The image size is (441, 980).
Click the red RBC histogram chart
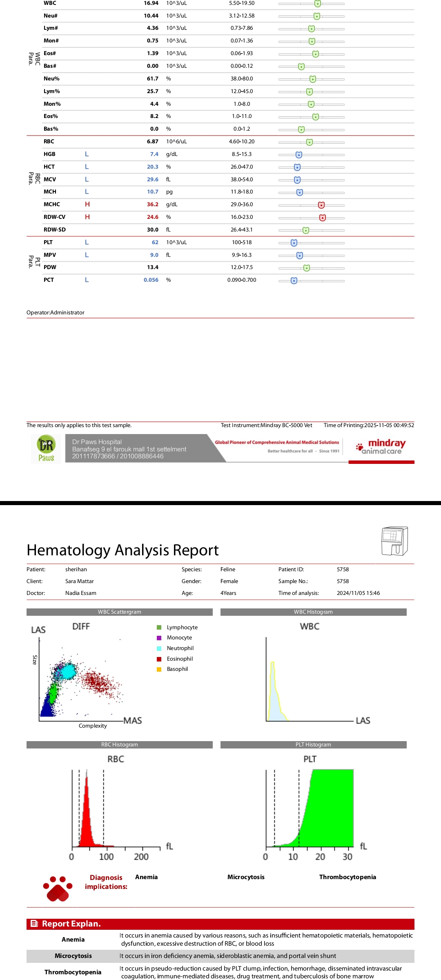87,813
